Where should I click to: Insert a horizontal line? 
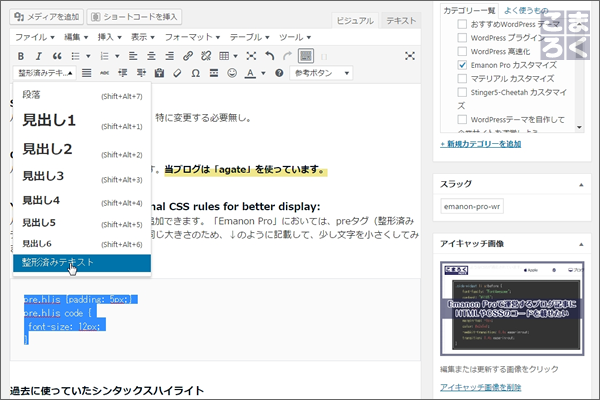coord(214,73)
